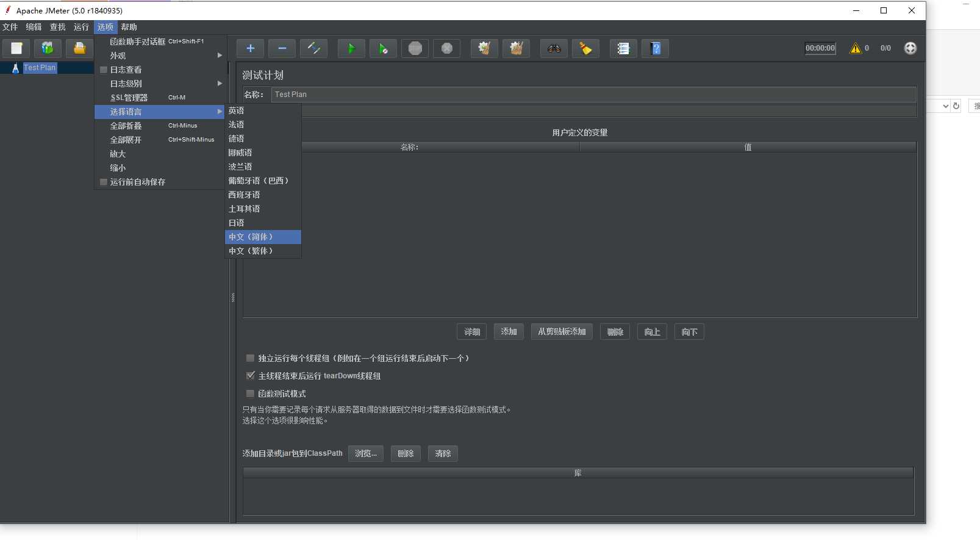The image size is (980, 540).
Task: Click the 值 column header
Action: point(748,147)
